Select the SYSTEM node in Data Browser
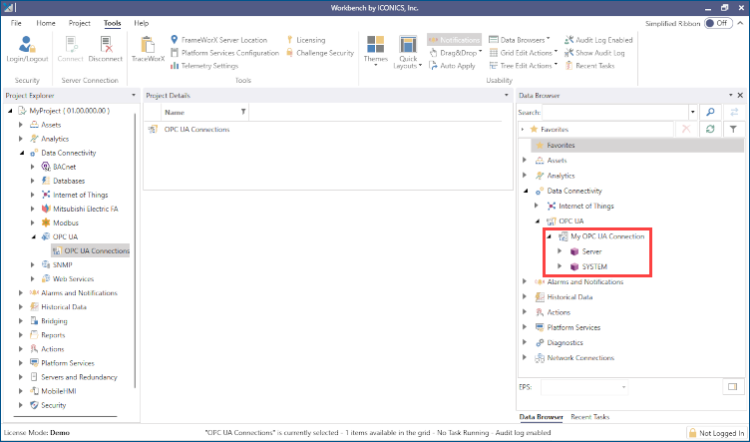This screenshot has width=750, height=442. 594,267
